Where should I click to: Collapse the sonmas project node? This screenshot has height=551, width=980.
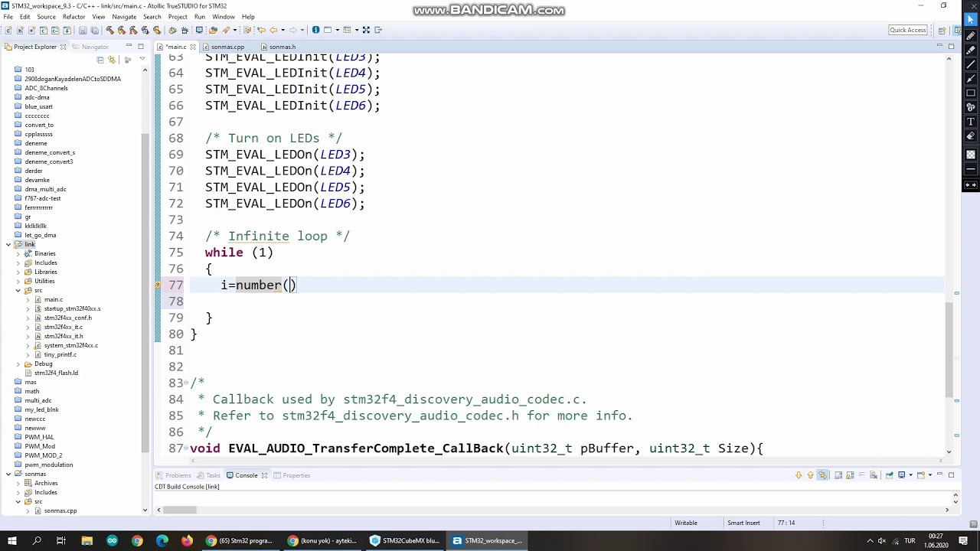pyautogui.click(x=8, y=474)
